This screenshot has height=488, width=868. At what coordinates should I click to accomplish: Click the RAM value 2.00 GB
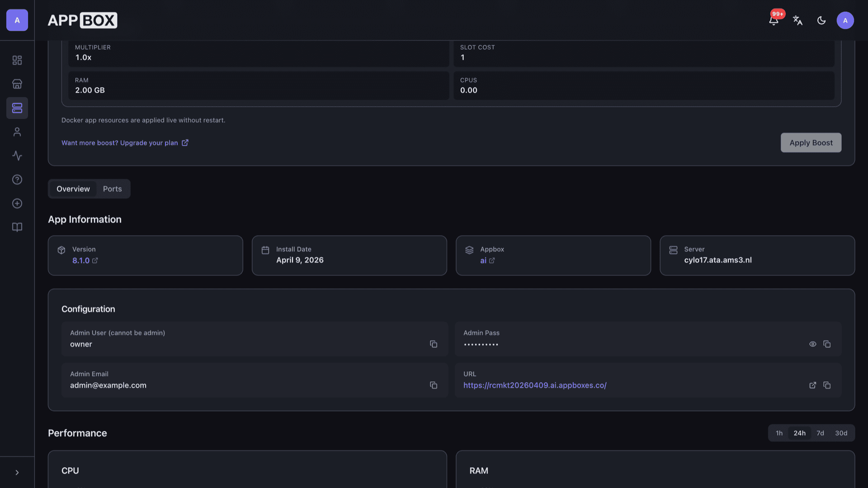click(90, 90)
